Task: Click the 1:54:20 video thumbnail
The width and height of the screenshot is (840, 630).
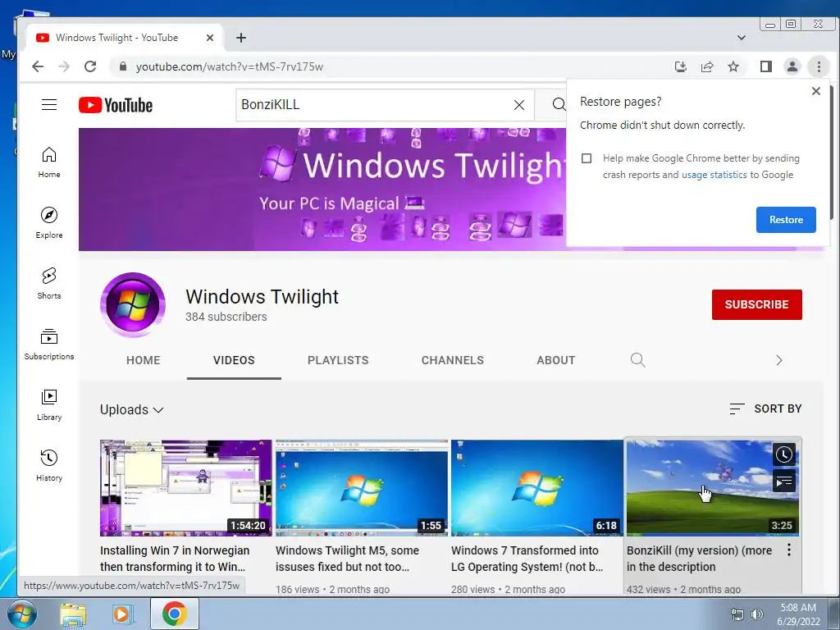Action: pyautogui.click(x=186, y=487)
